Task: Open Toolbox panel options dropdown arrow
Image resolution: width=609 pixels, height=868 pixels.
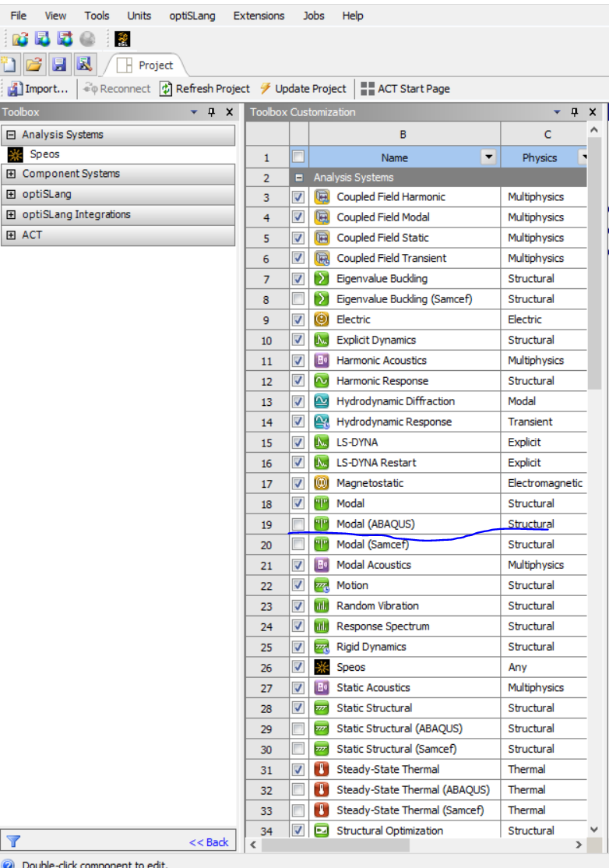Action: (x=194, y=112)
